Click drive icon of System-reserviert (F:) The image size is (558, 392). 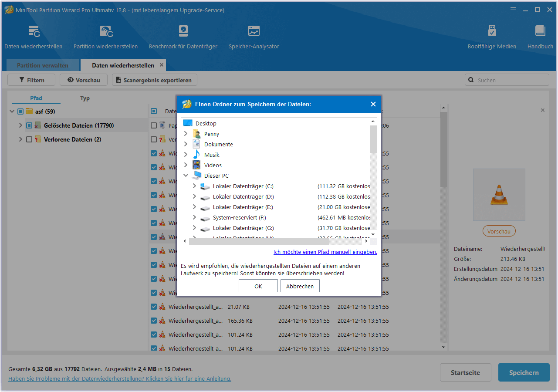pyautogui.click(x=205, y=218)
